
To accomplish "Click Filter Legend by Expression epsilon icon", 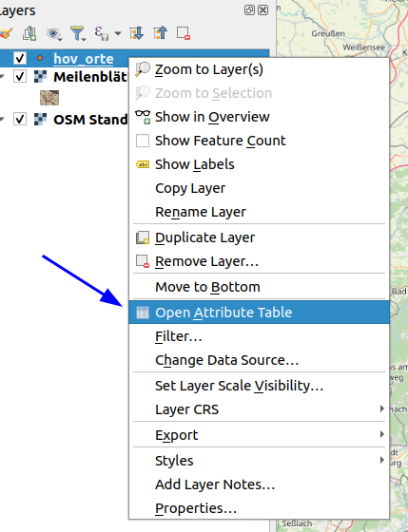I will 102,33.
